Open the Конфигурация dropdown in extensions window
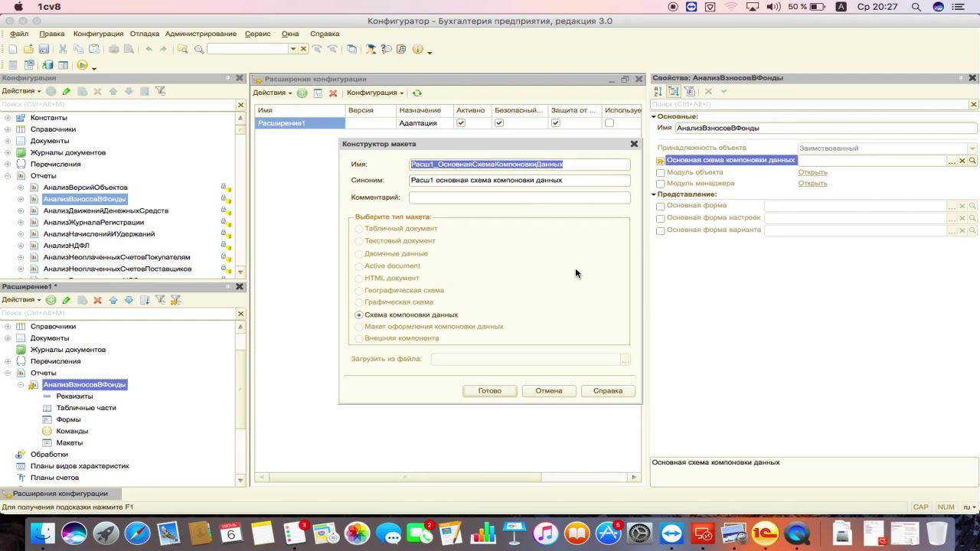Image resolution: width=980 pixels, height=551 pixels. pos(375,93)
